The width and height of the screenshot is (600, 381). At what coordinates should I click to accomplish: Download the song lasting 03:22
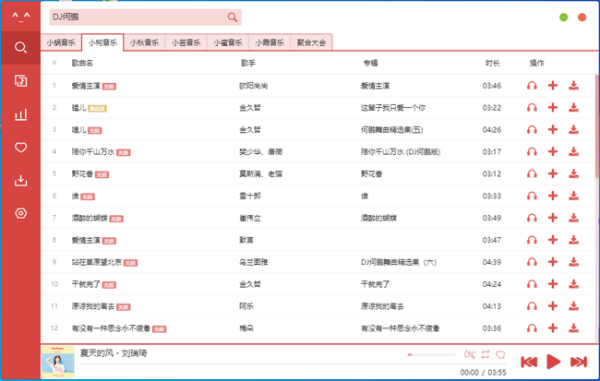coord(573,107)
